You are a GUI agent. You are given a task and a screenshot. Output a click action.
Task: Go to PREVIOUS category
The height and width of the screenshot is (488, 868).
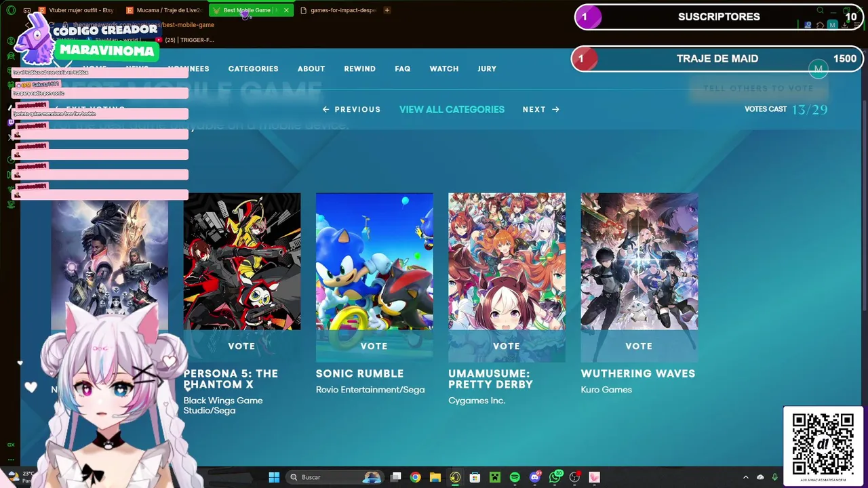[x=351, y=109]
